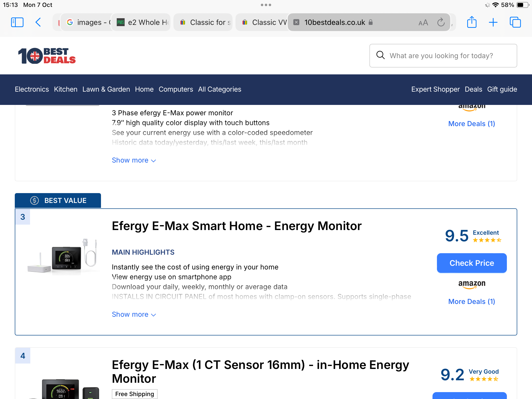Screen dimensions: 532x399
Task: Open a new tab with plus icon
Action: [493, 22]
